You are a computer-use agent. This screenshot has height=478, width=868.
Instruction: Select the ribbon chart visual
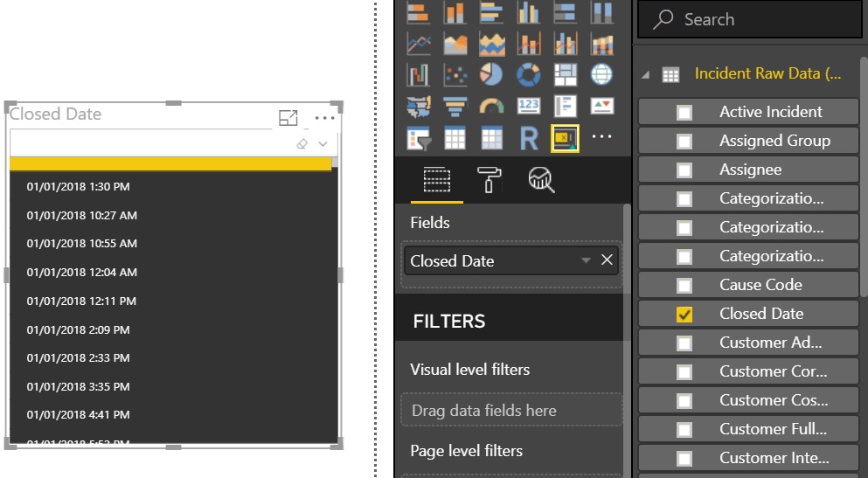click(x=601, y=44)
